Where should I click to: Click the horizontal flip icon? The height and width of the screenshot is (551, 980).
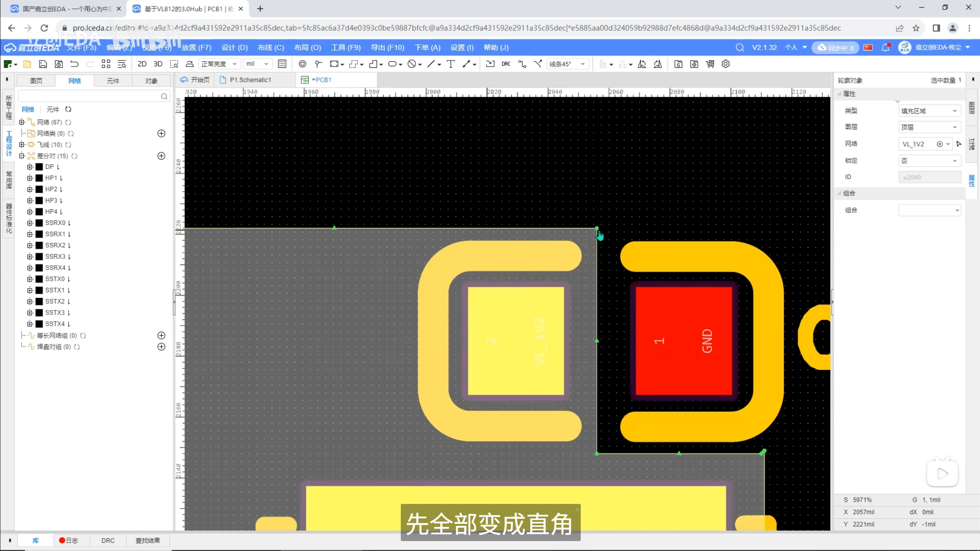coord(642,64)
